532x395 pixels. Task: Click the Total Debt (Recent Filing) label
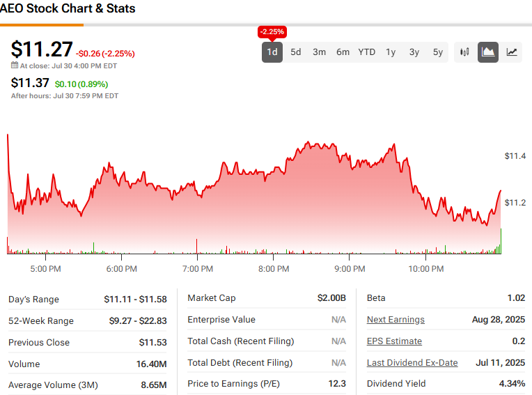pos(240,363)
